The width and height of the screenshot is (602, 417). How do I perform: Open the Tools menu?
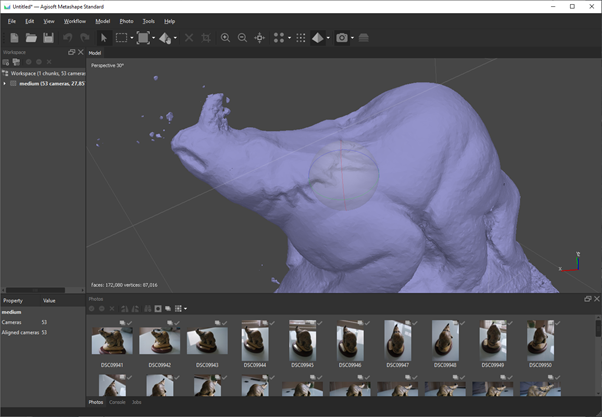point(148,21)
